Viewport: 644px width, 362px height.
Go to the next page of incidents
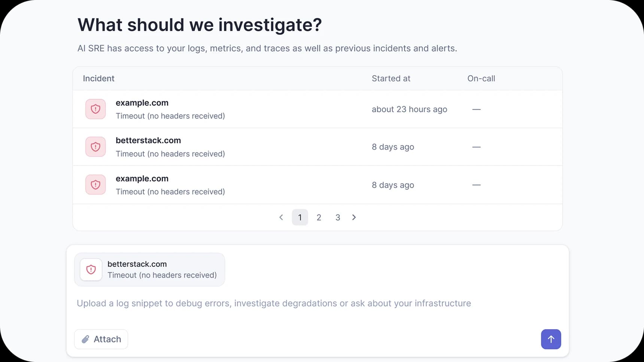tap(354, 217)
